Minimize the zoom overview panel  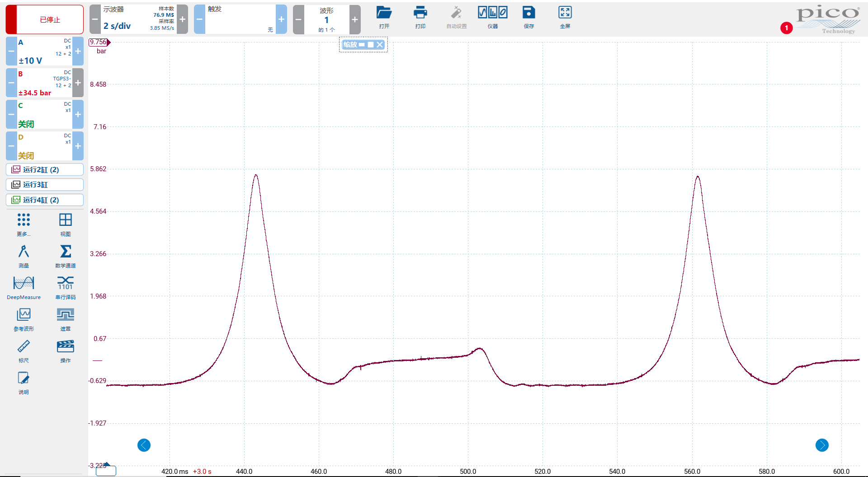click(x=362, y=44)
